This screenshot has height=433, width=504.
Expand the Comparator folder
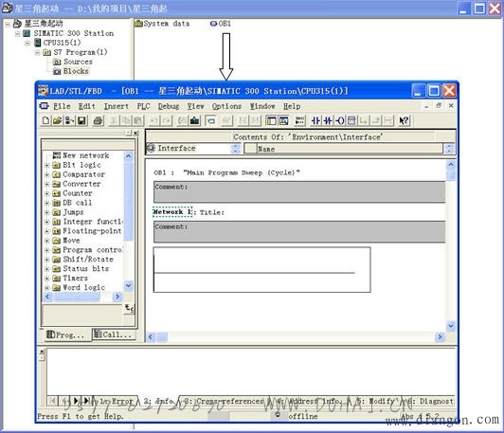tap(47, 174)
